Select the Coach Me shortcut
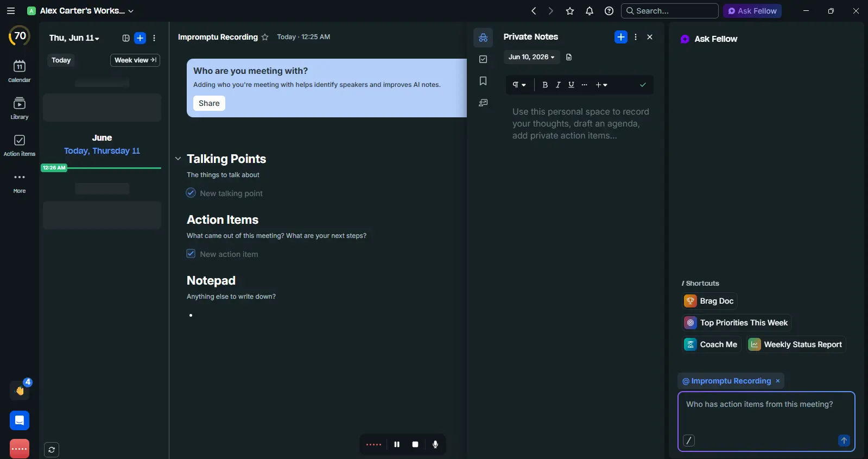This screenshot has height=459, width=868. coord(711,344)
